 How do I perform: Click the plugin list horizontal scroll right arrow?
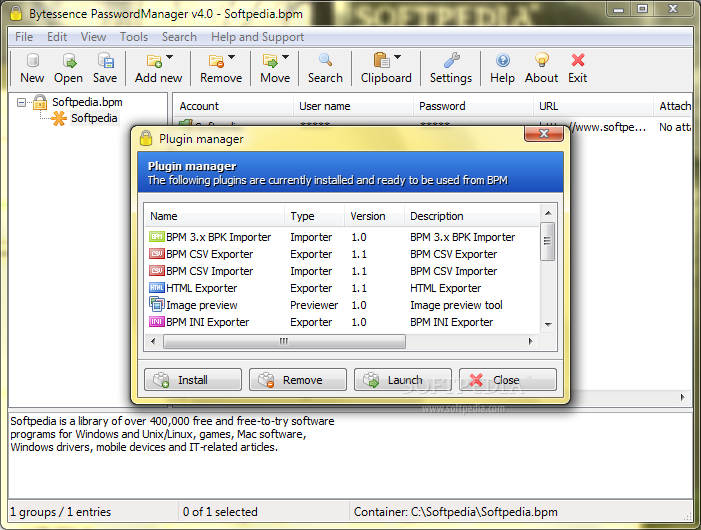(x=531, y=342)
